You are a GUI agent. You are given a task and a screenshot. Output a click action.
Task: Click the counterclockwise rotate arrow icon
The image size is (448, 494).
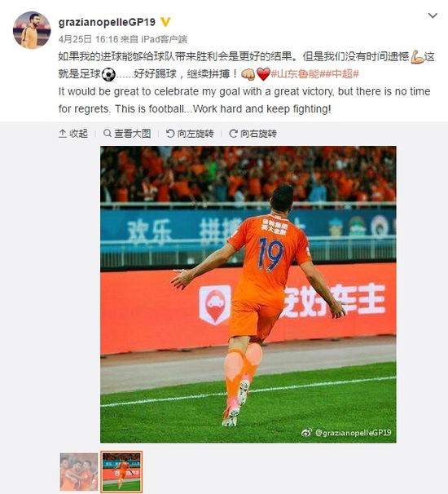pyautogui.click(x=170, y=134)
